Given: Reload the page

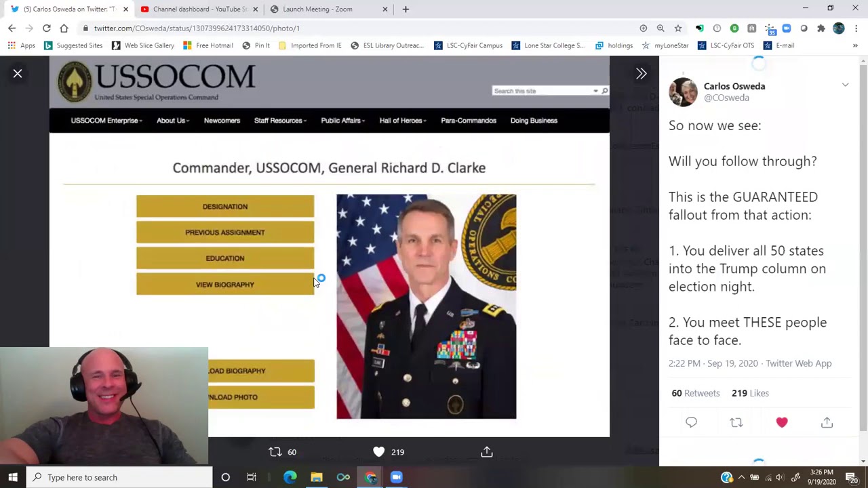Looking at the screenshot, I should 46,28.
